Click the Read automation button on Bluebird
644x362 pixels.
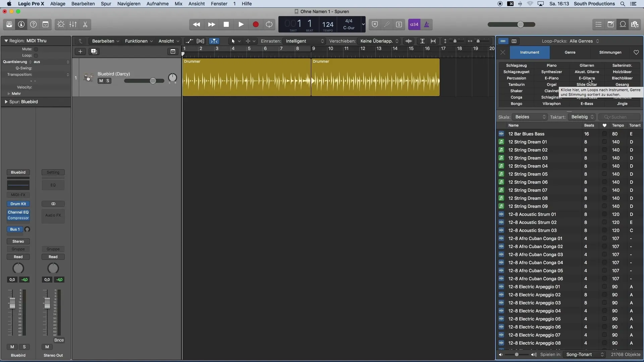click(x=18, y=257)
